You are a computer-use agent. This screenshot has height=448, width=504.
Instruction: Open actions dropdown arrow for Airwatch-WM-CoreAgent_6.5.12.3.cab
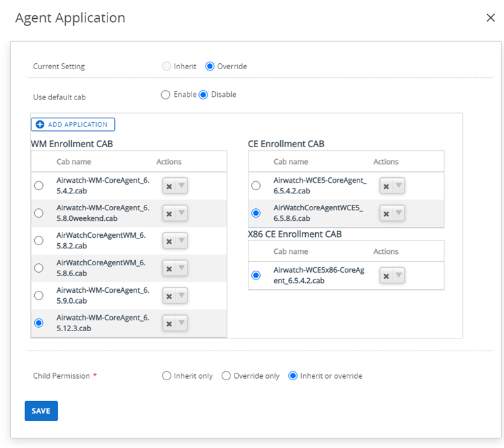pos(181,323)
